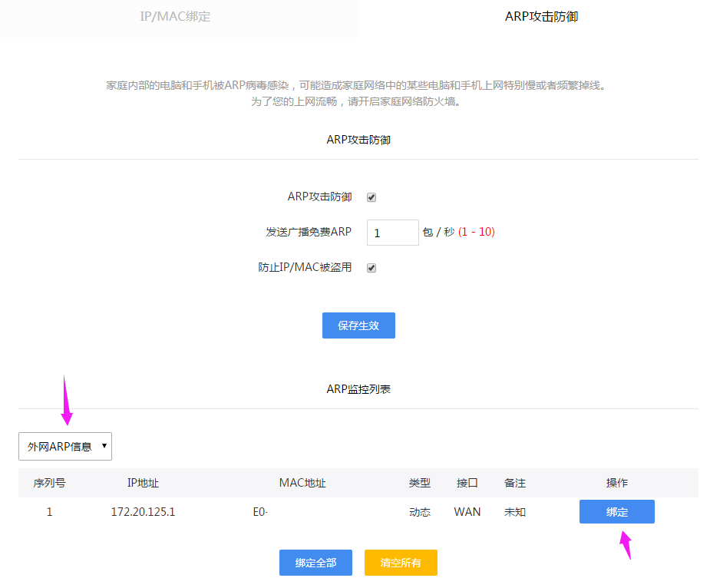Click the 序列号 column header
710x588 pixels.
tap(49, 483)
